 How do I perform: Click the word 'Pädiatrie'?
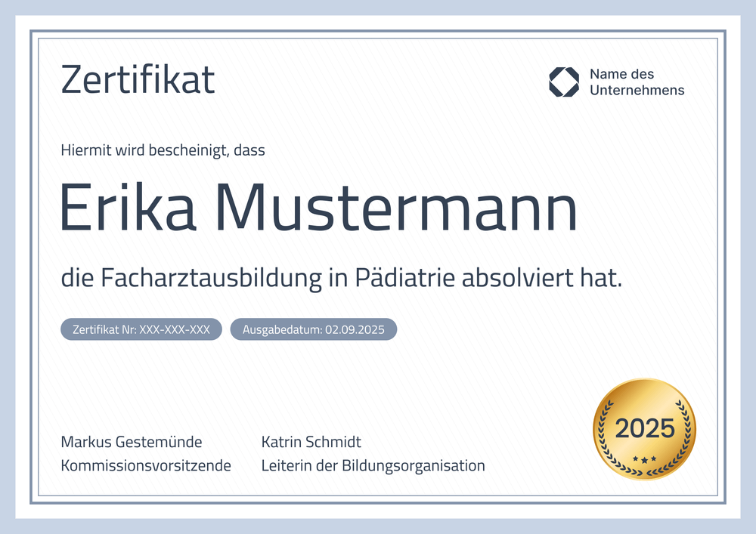(404, 278)
